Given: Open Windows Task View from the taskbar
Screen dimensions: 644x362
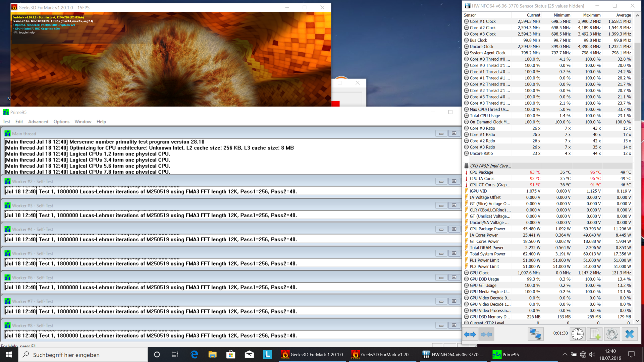Looking at the screenshot, I should (175, 355).
